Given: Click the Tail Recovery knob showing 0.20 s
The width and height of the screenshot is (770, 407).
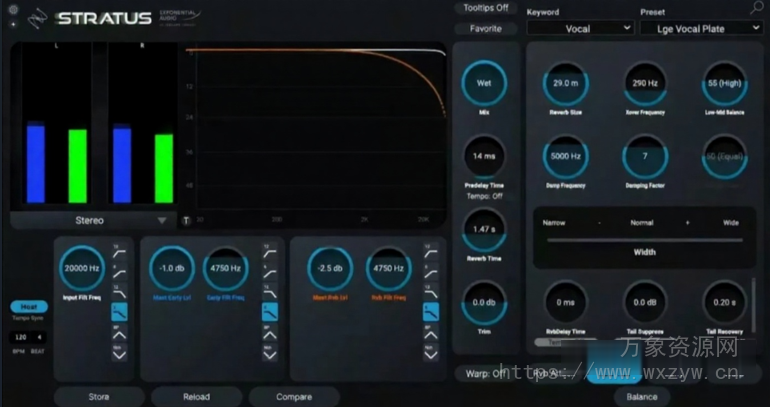Looking at the screenshot, I should pyautogui.click(x=724, y=302).
